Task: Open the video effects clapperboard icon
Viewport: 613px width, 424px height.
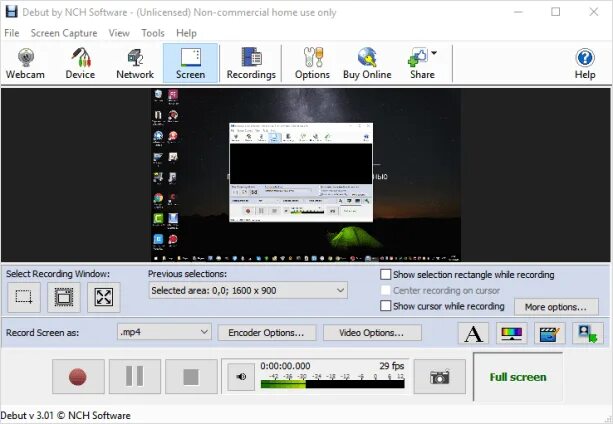Action: 550,333
